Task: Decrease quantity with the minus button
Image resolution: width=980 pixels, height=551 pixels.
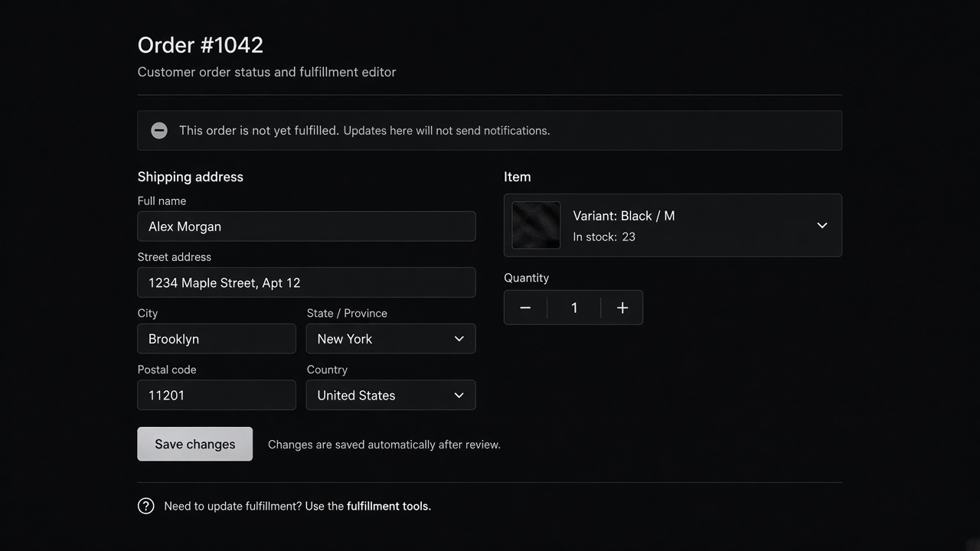Action: coord(525,308)
